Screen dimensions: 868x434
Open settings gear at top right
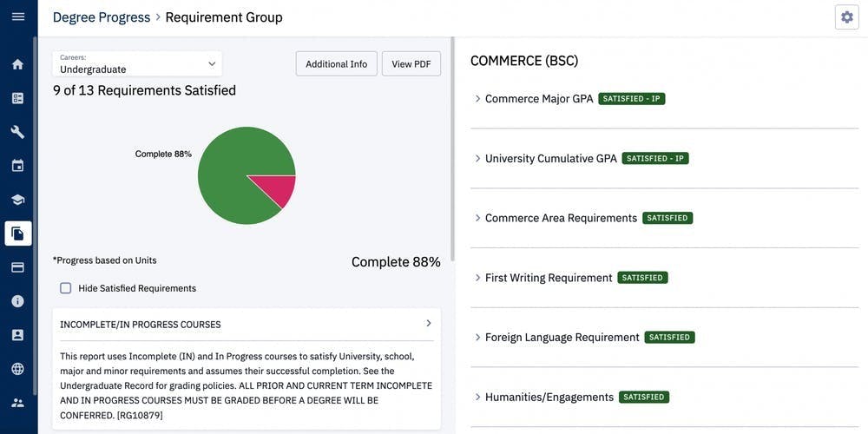[x=846, y=17]
